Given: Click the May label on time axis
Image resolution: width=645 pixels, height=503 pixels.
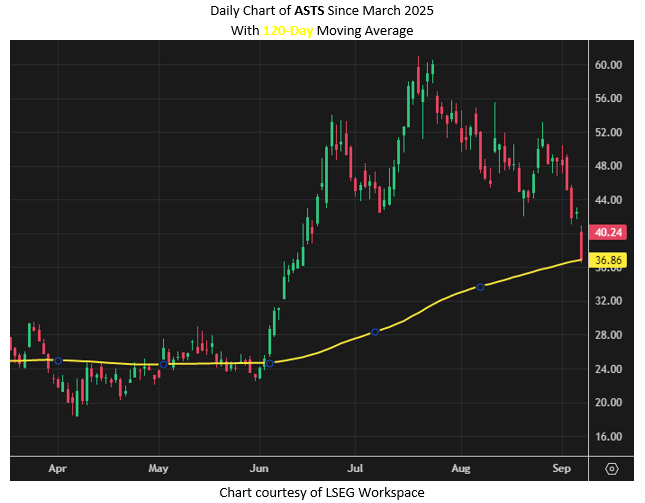Looking at the screenshot, I should 158,468.
